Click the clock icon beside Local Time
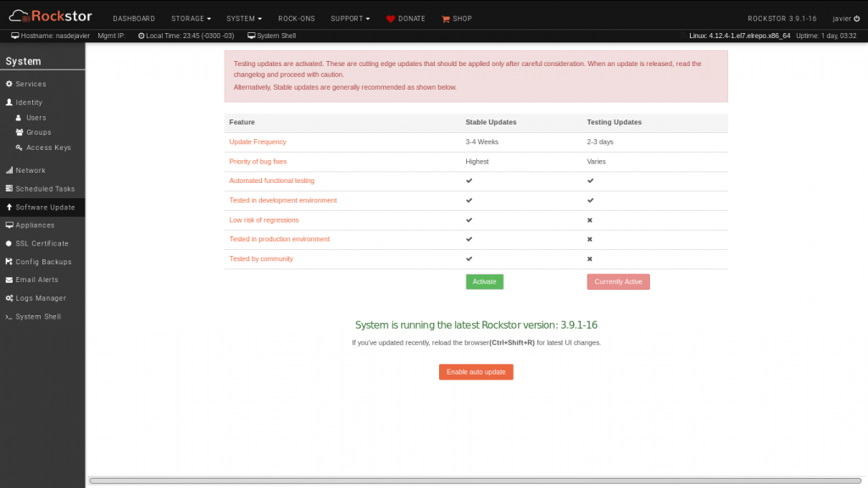 click(142, 36)
